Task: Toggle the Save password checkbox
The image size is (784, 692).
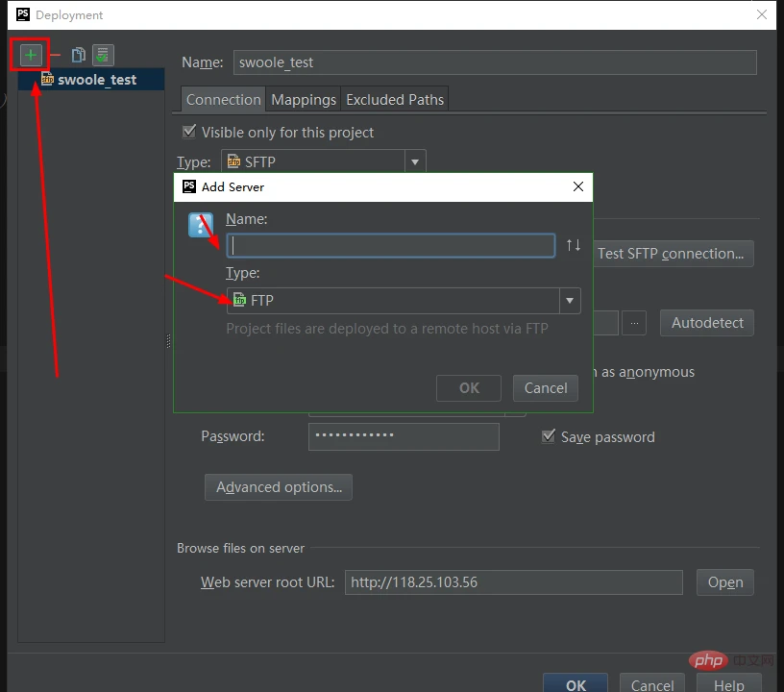Action: [549, 436]
